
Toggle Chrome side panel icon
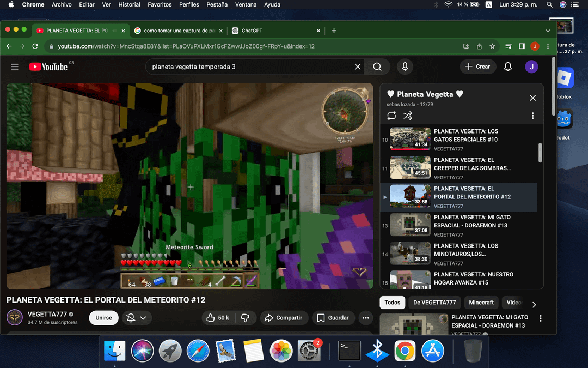(522, 46)
